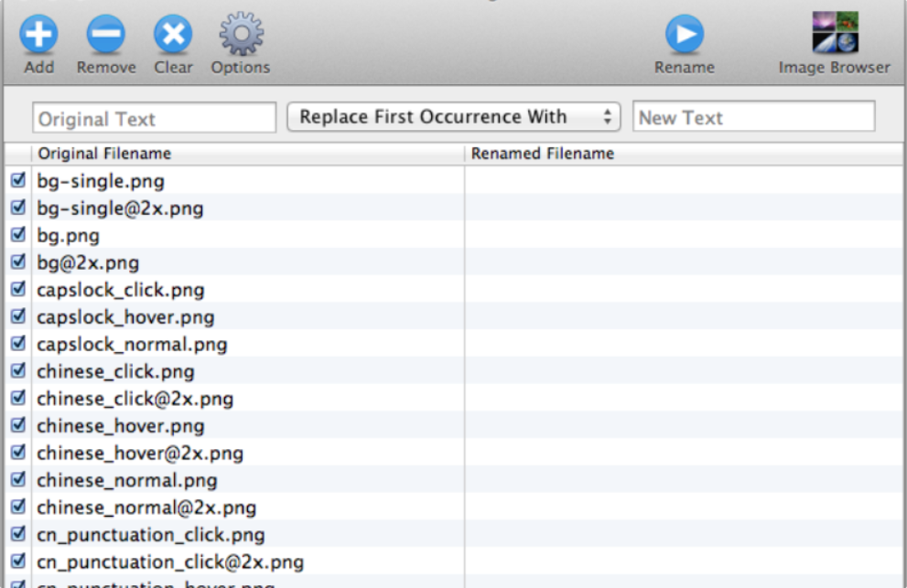Toggle capslock_normal.png checkbox
Screen dimensions: 907x588
18,343
